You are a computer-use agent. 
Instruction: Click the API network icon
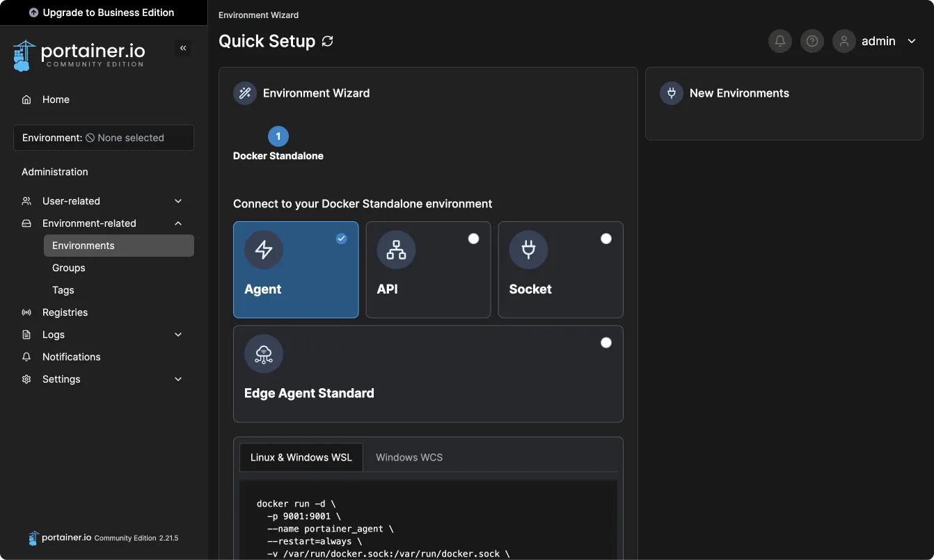pos(396,250)
